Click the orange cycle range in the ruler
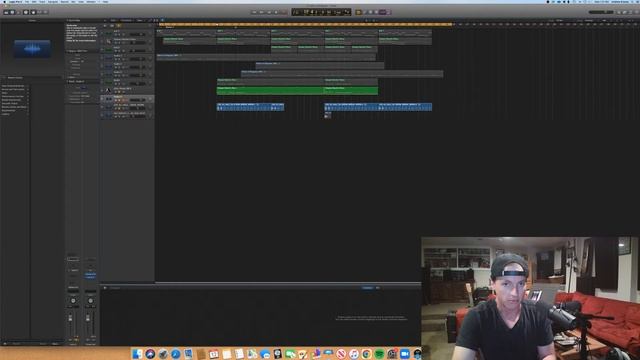The image size is (640, 360). coord(305,24)
